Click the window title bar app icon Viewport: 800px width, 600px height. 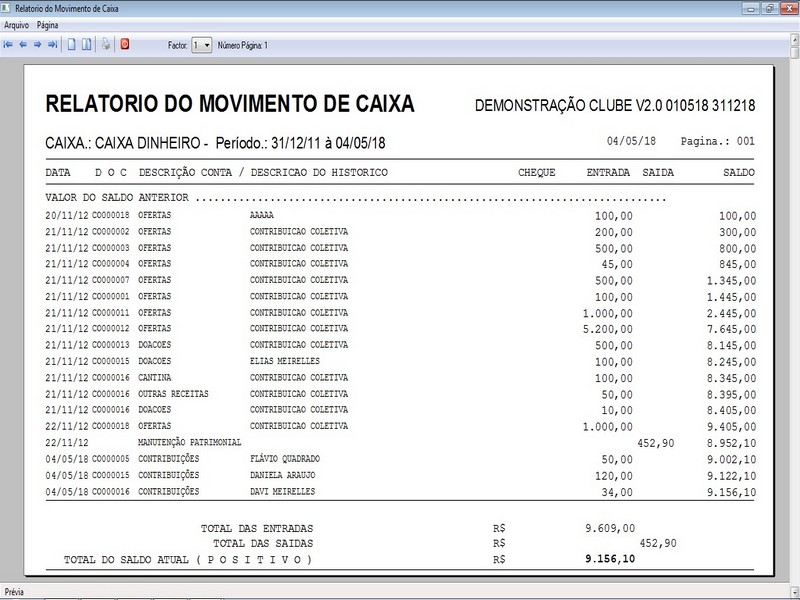point(6,8)
